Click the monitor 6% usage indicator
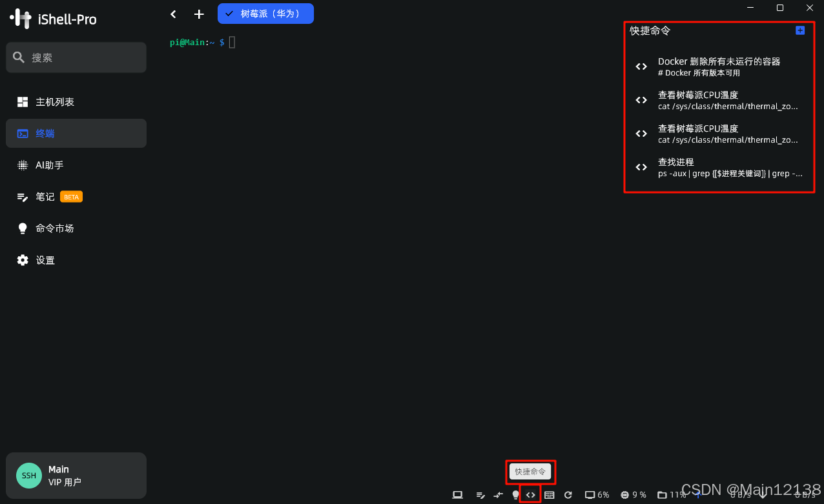The width and height of the screenshot is (824, 504). (597, 495)
